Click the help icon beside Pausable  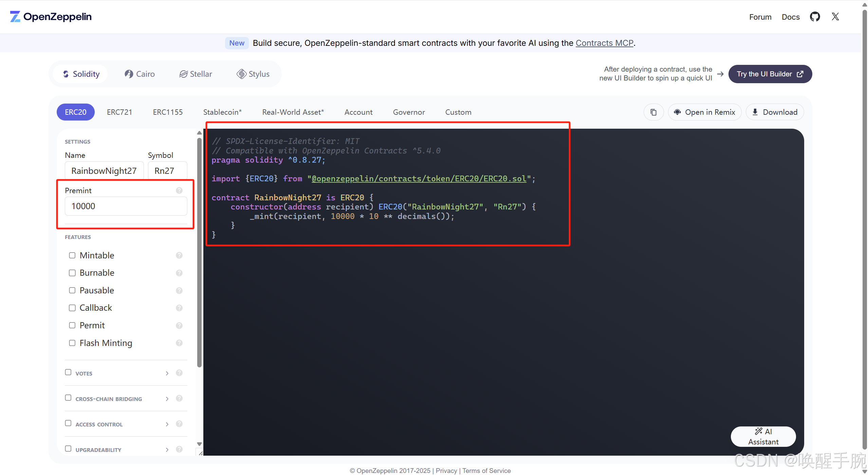(x=179, y=290)
